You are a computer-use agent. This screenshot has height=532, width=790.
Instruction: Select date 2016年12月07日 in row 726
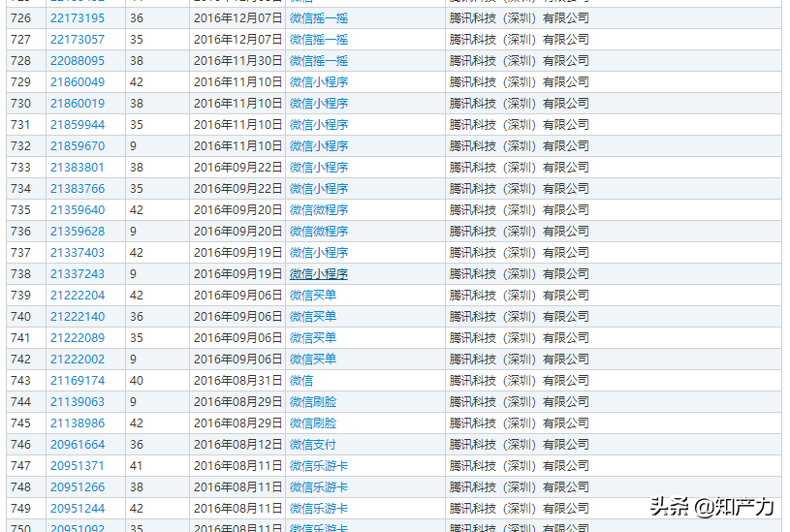click(x=237, y=18)
